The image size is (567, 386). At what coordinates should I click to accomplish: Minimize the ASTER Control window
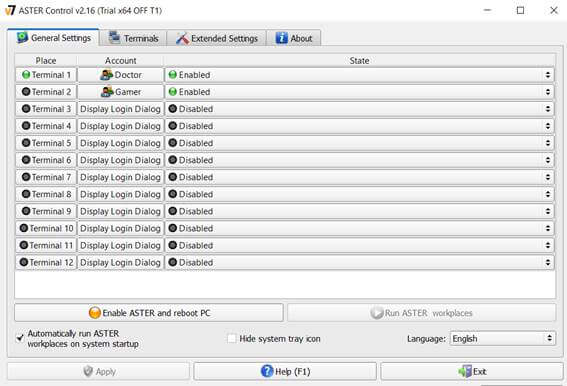[487, 10]
